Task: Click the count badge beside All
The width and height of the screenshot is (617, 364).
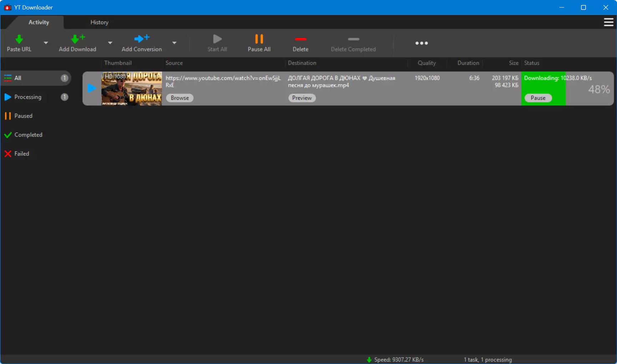Action: (64, 78)
